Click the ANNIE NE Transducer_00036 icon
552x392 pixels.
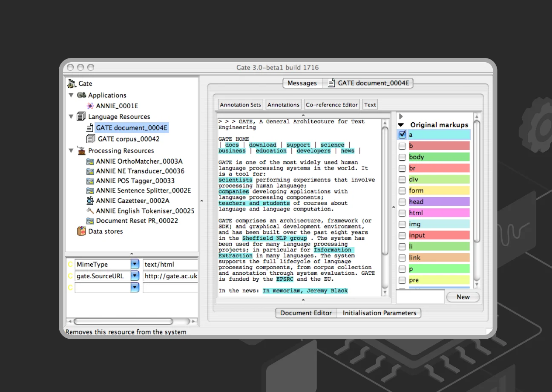pyautogui.click(x=90, y=171)
